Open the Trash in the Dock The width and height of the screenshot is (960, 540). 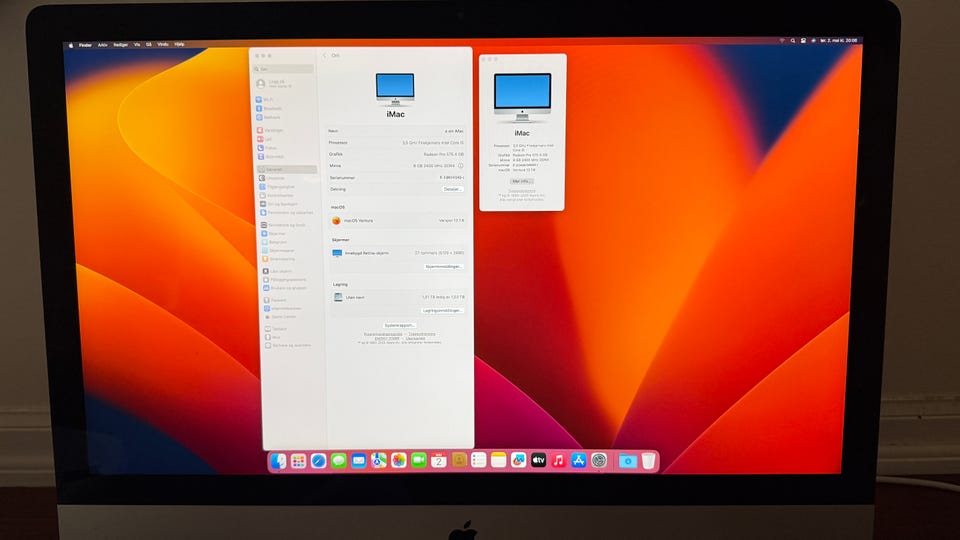(648, 460)
